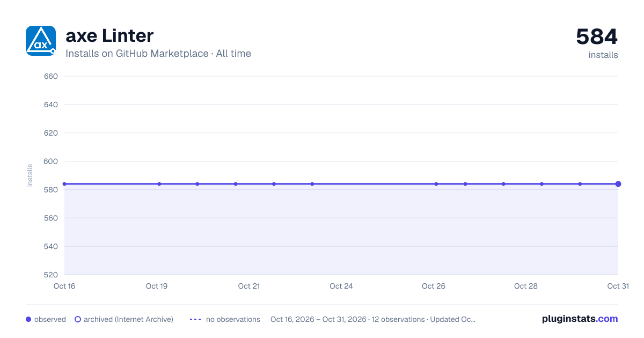Viewport: 644px width, 338px height.
Task: Click the axe Linter logo icon
Action: 41,41
